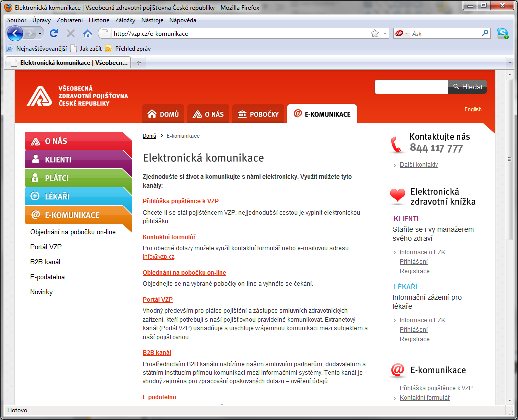Open the new tab plus button
518x420 pixels.
click(139, 62)
